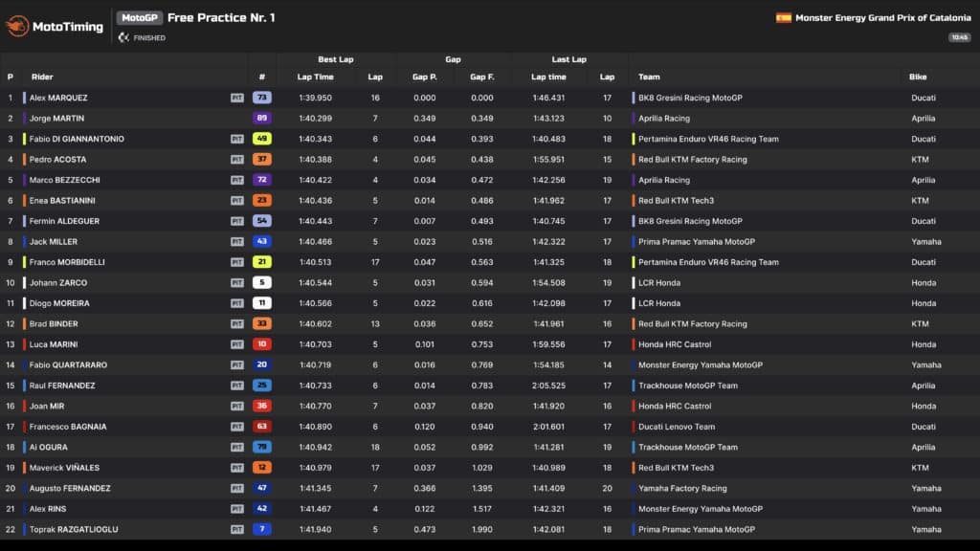Click Augusto Fernandez's number 47 badge
The image size is (980, 551).
point(262,489)
